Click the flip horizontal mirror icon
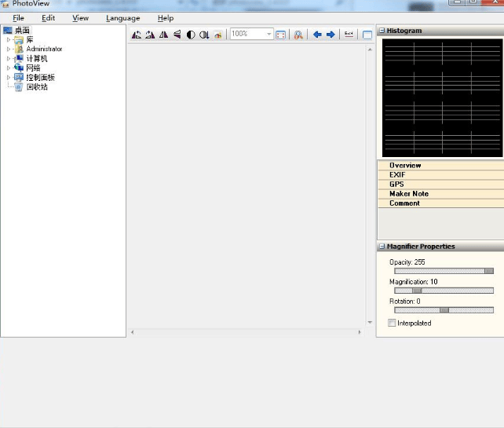504x428 pixels. click(163, 35)
